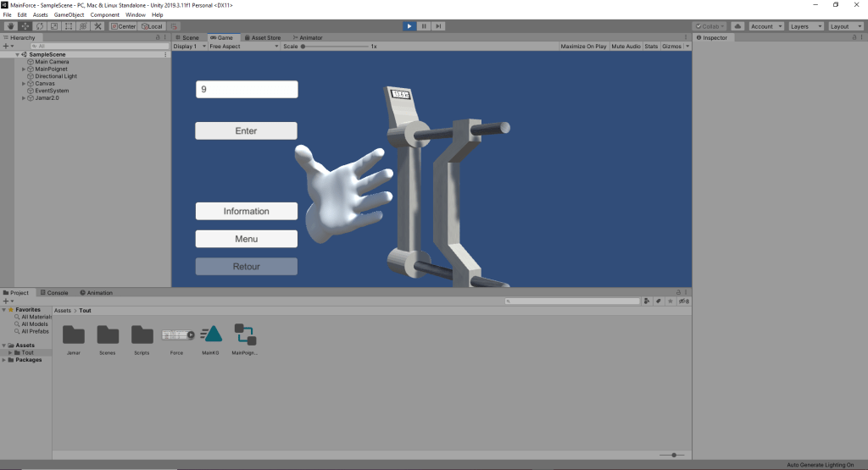Click the Play button to toggle play mode
This screenshot has width=868, height=470.
pyautogui.click(x=409, y=26)
